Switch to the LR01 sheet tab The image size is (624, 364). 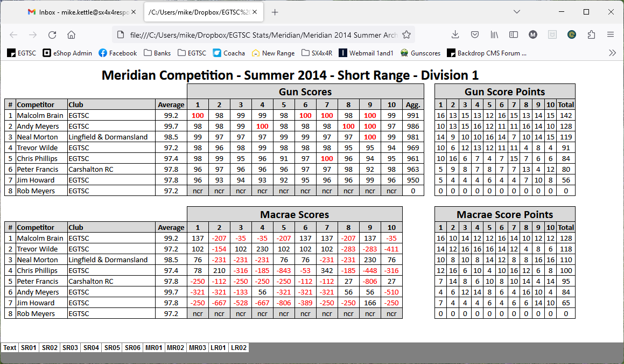pyautogui.click(x=219, y=348)
